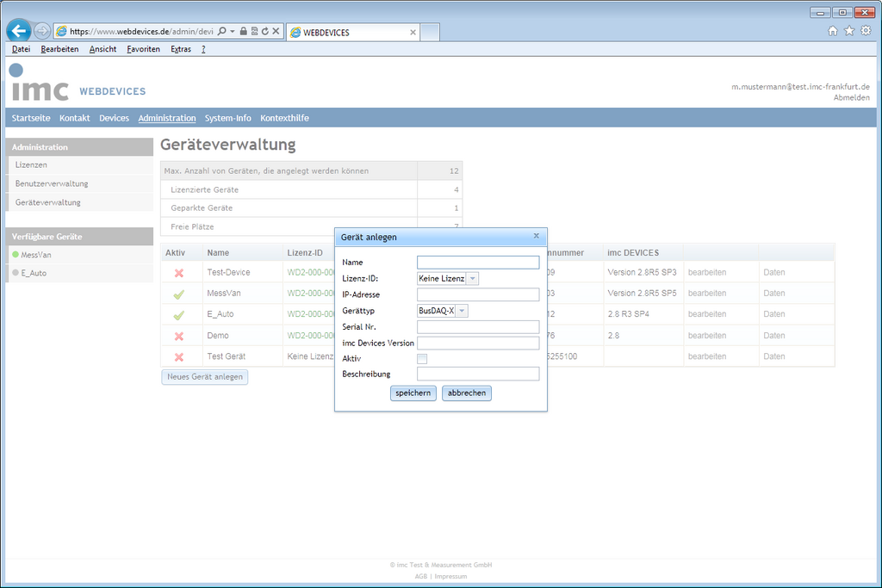
Task: Click the browser back arrow button
Action: (x=19, y=31)
